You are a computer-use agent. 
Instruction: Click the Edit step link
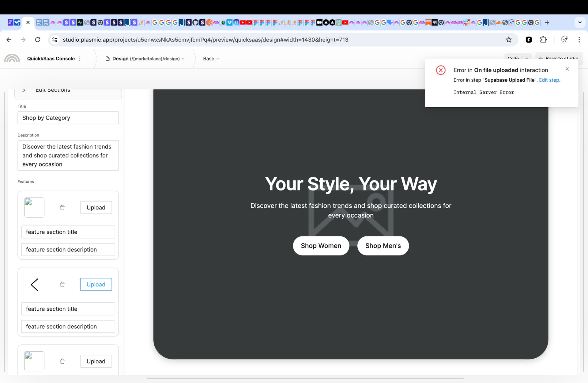click(x=549, y=80)
